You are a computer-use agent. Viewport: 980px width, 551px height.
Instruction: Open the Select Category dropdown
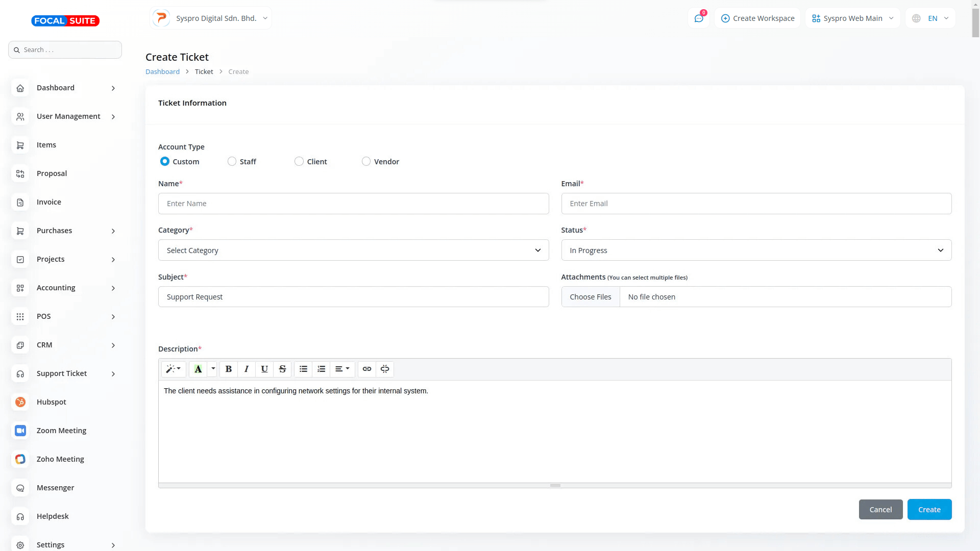click(x=353, y=250)
